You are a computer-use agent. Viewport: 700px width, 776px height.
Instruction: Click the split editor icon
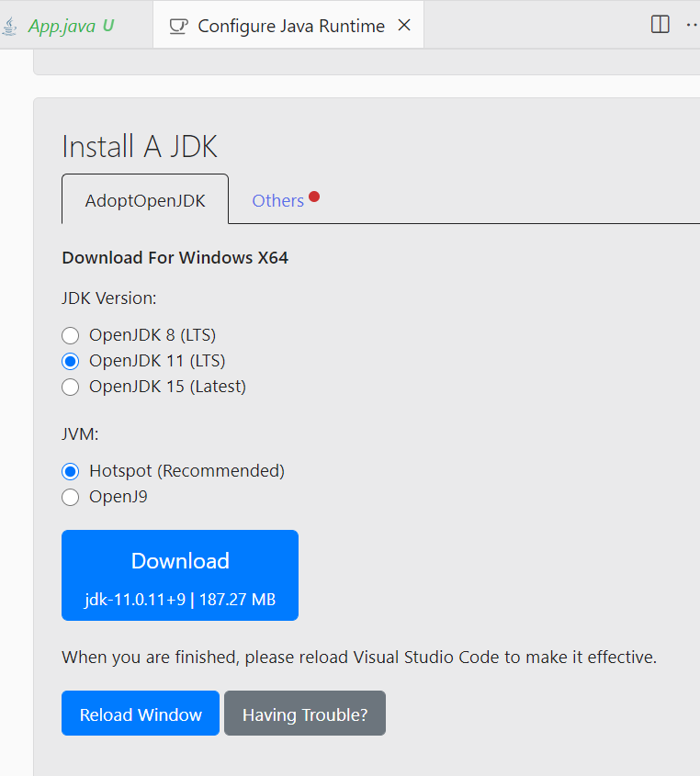(660, 24)
